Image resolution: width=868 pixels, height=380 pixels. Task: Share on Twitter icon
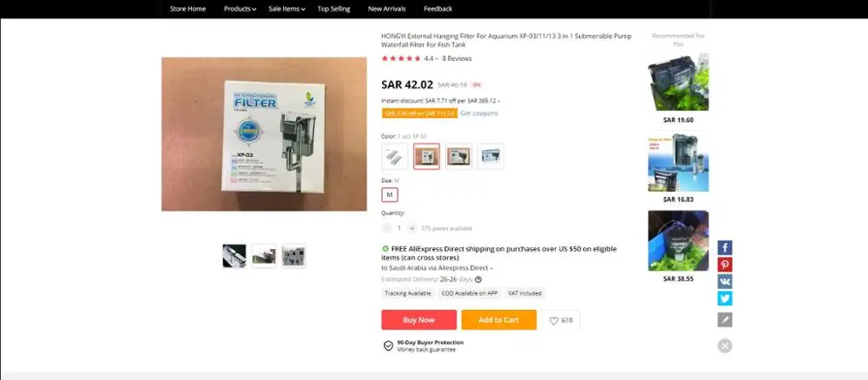pos(725,298)
